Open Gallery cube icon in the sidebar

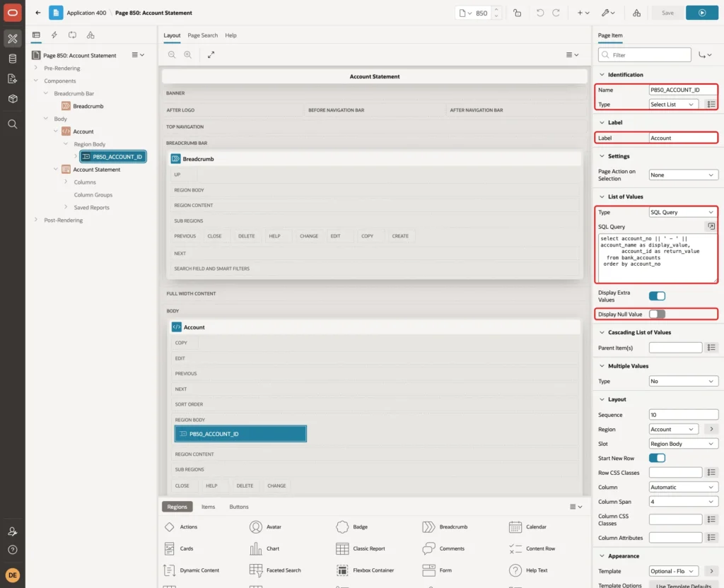click(x=13, y=98)
